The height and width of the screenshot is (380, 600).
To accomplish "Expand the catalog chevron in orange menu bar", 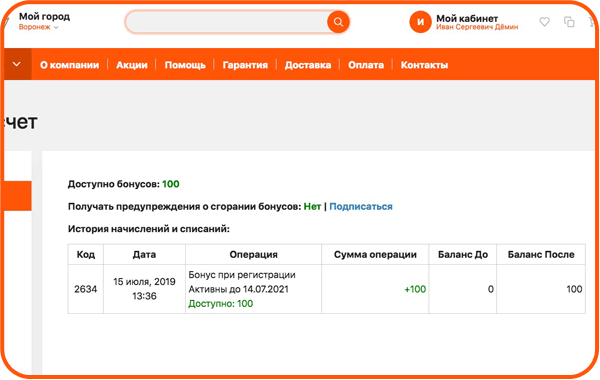I will click(17, 64).
